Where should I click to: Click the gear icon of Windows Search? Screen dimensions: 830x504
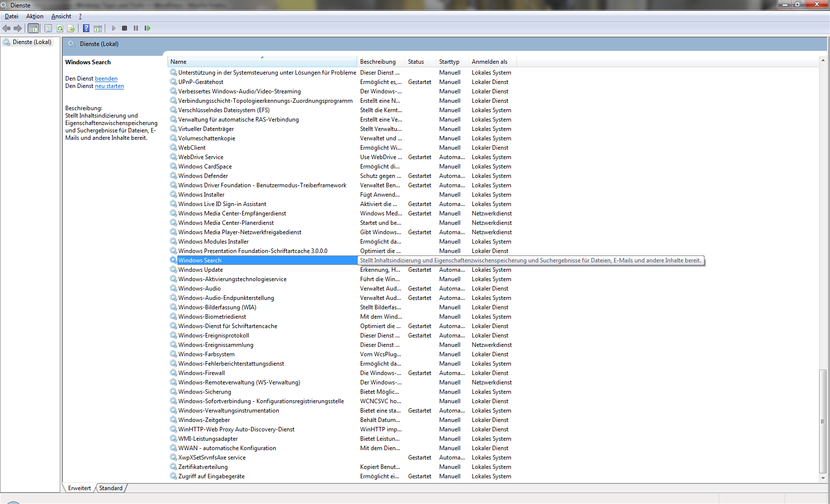(173, 260)
